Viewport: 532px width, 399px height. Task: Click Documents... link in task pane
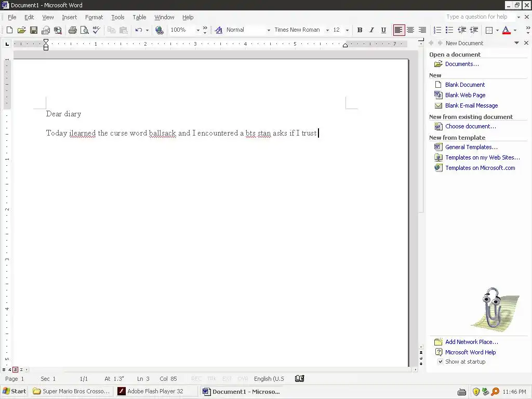[462, 64]
